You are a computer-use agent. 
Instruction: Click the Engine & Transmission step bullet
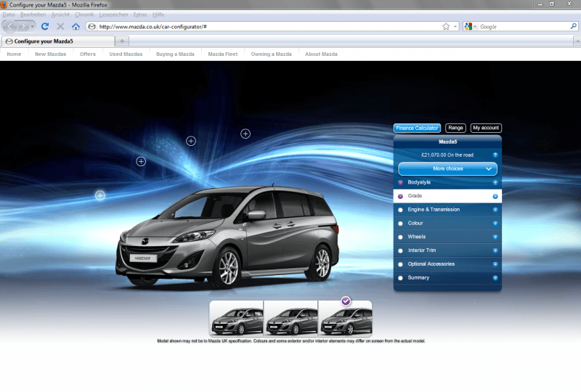(x=400, y=210)
